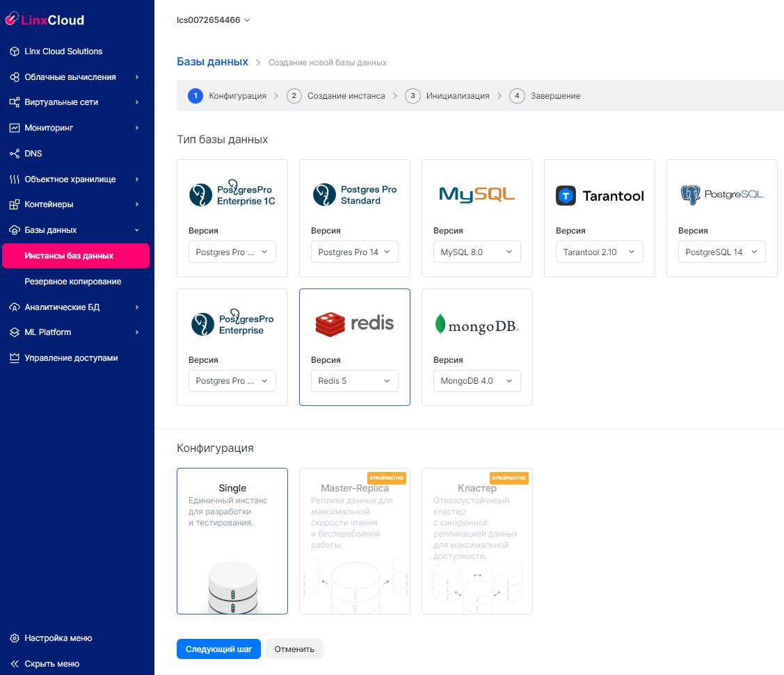
Task: Click the Скрыть меню double-chevron icon
Action: click(x=15, y=663)
